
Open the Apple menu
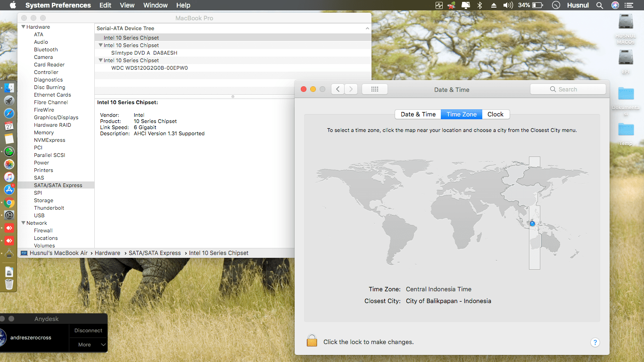tap(13, 5)
